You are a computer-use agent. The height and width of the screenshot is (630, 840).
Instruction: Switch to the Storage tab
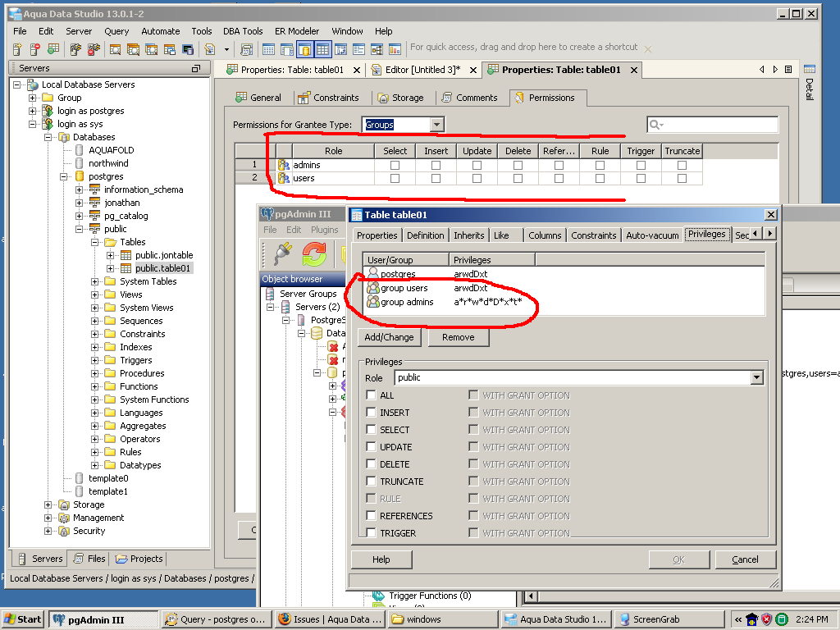point(400,98)
